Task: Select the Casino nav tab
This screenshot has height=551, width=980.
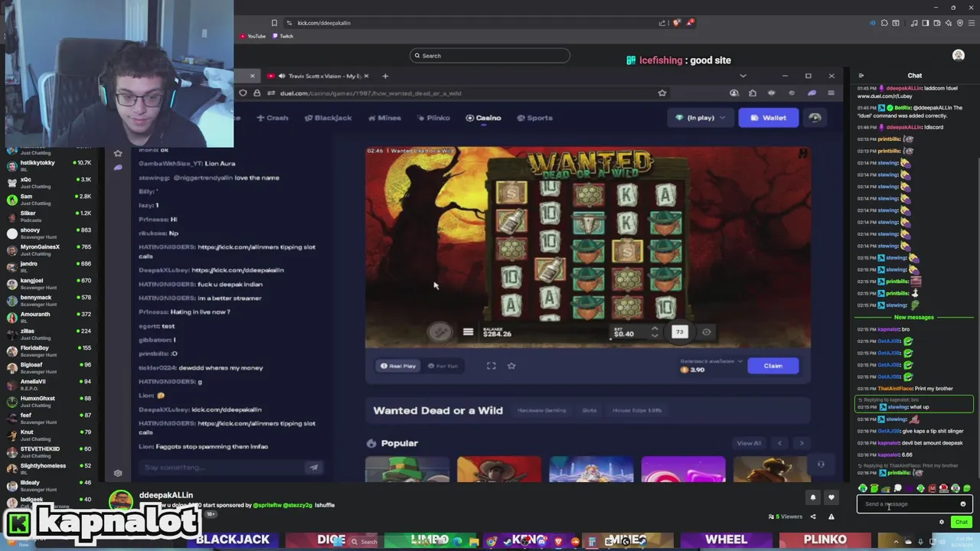Action: click(483, 118)
